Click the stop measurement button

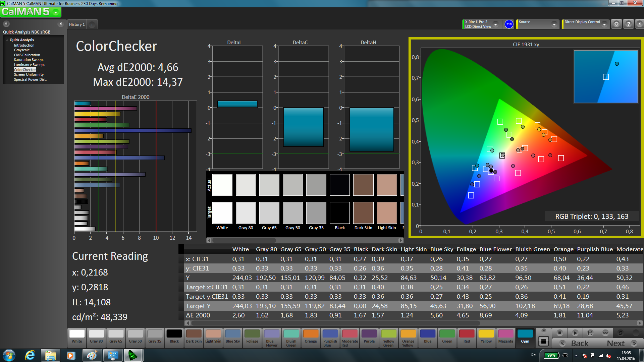[x=559, y=333]
